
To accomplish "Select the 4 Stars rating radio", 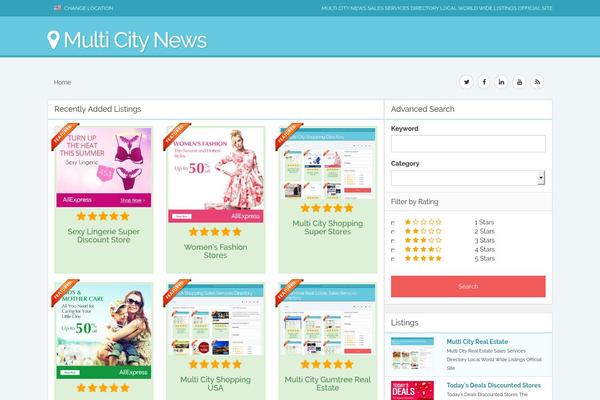I will (x=393, y=250).
